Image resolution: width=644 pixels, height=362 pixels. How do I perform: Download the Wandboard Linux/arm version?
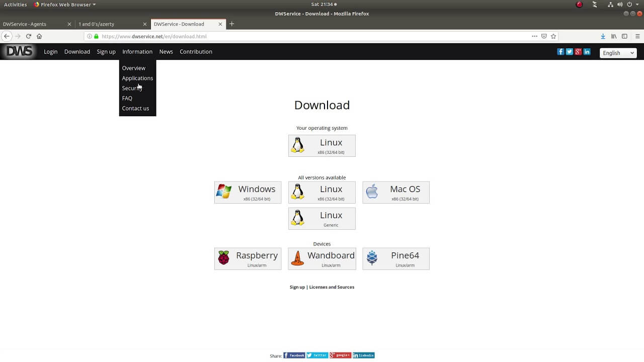(322, 259)
